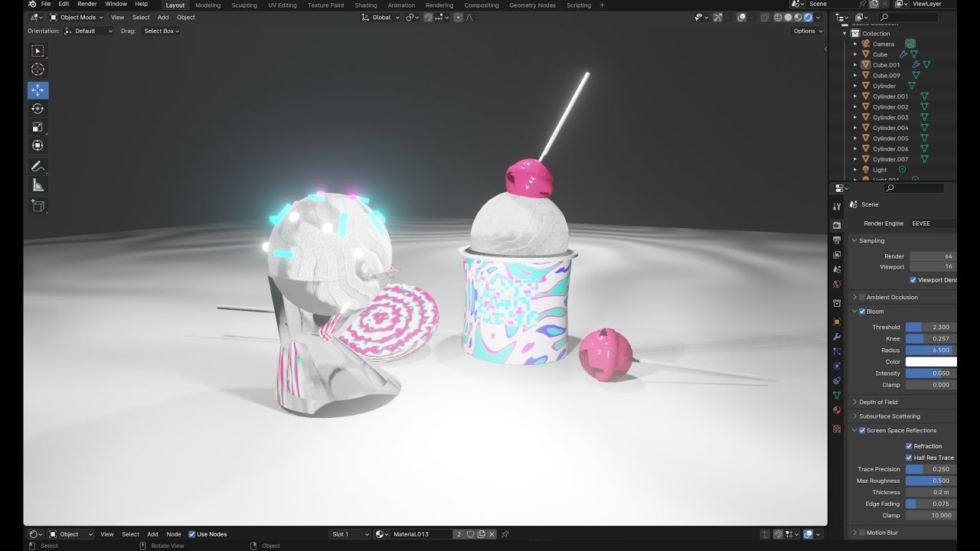Toggle Use Nodes checkbox in shader editor

click(x=191, y=534)
